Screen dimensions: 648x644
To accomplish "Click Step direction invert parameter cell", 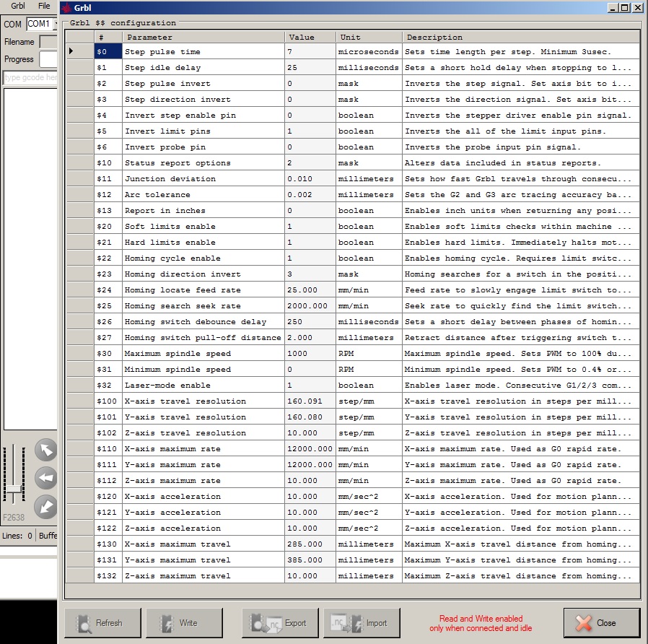I will pyautogui.click(x=203, y=99).
